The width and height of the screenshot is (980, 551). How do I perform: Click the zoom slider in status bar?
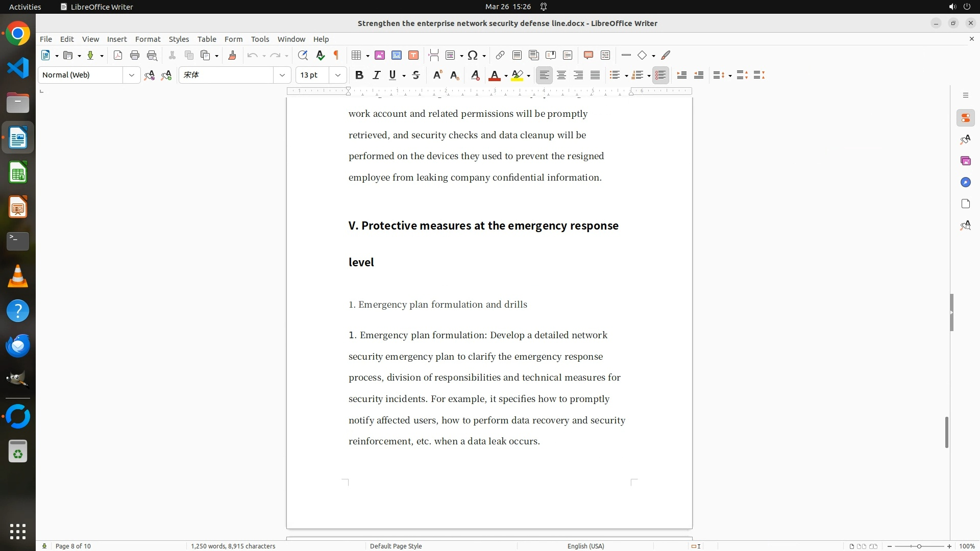(919, 546)
